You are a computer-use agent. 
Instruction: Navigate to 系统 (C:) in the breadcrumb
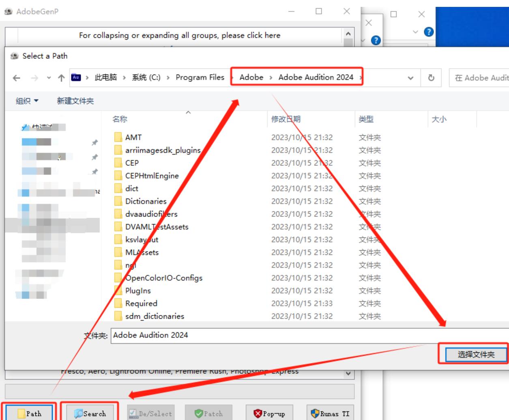[x=146, y=77]
